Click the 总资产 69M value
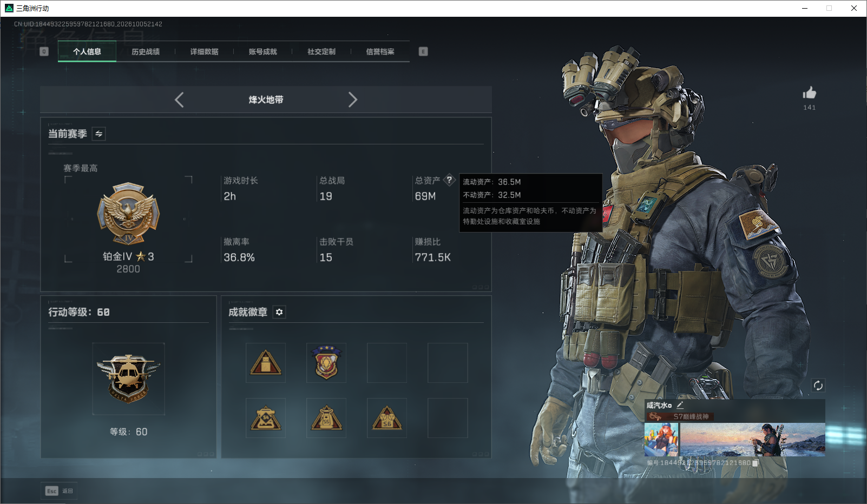Viewport: 867px width, 504px height. 425,196
